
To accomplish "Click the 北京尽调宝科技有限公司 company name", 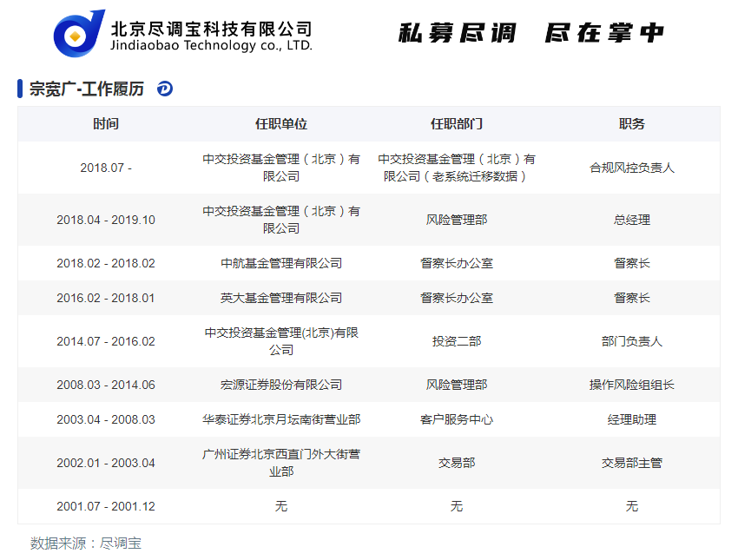I will (x=211, y=27).
